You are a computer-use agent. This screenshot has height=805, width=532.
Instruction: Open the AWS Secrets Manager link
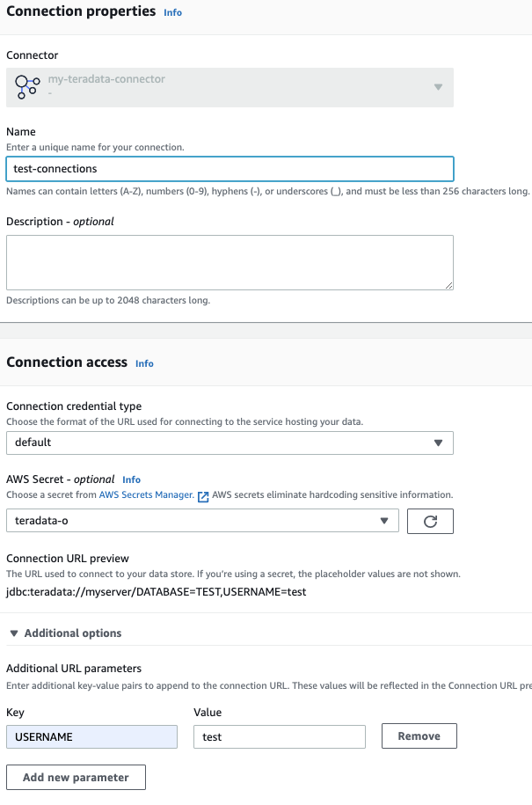146,495
